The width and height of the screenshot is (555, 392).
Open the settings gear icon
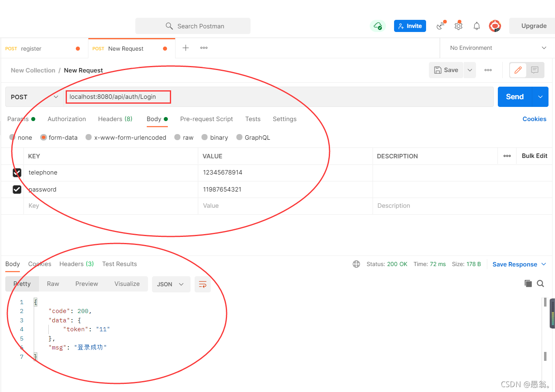459,26
